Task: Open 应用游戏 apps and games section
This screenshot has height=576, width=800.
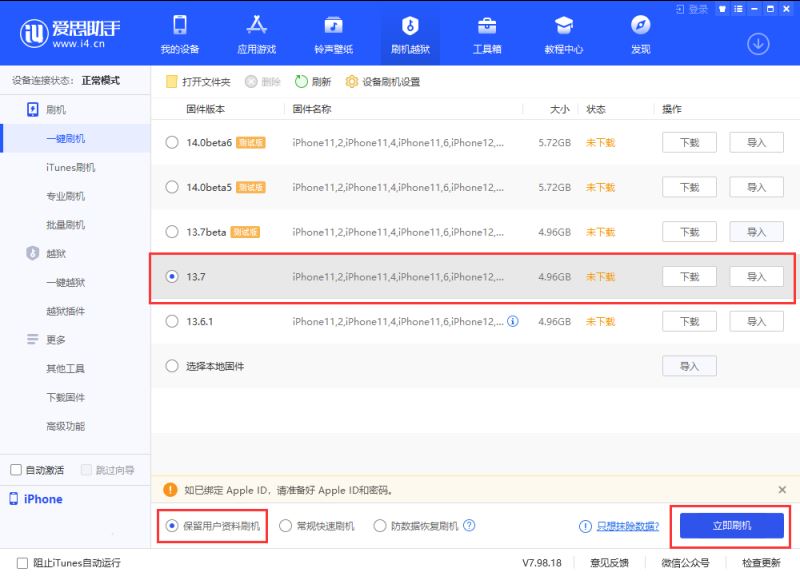Action: (x=257, y=34)
